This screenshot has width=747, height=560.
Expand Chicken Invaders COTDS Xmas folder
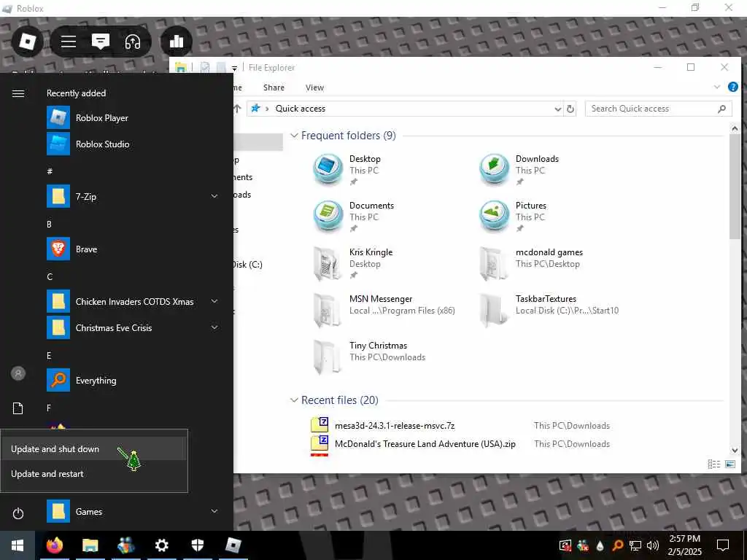[x=214, y=301]
